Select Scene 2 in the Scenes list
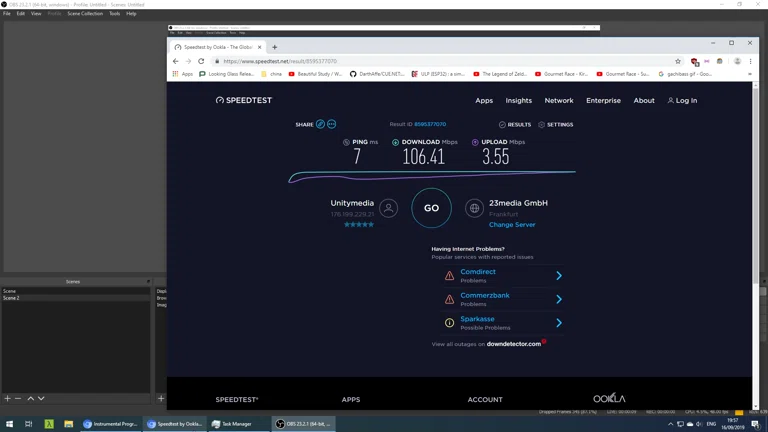The height and width of the screenshot is (432, 768). [75, 298]
